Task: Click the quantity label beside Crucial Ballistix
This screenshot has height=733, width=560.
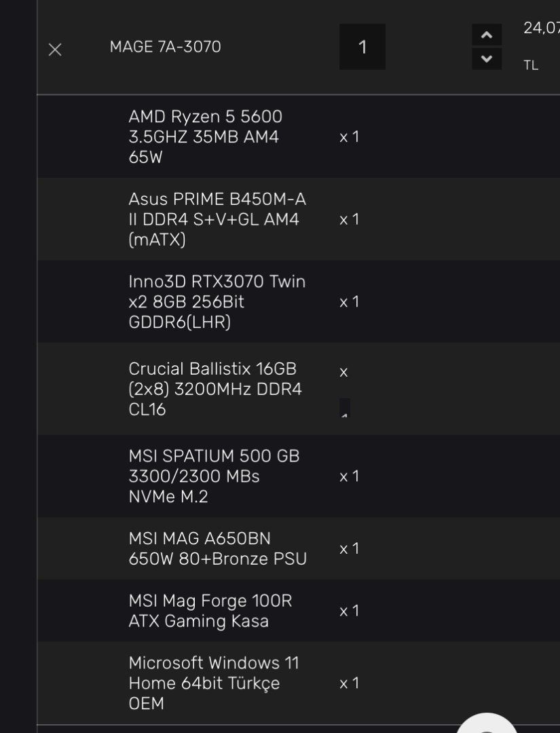Action: click(344, 389)
